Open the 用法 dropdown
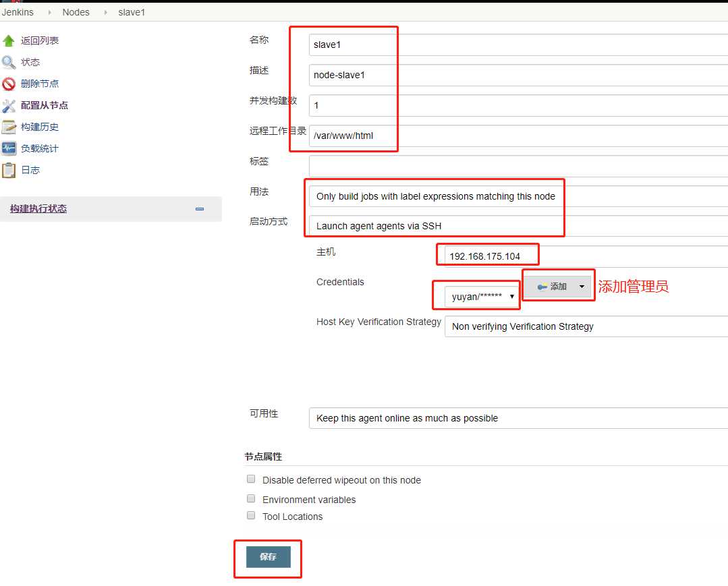Image resolution: width=728 pixels, height=586 pixels. (x=518, y=196)
